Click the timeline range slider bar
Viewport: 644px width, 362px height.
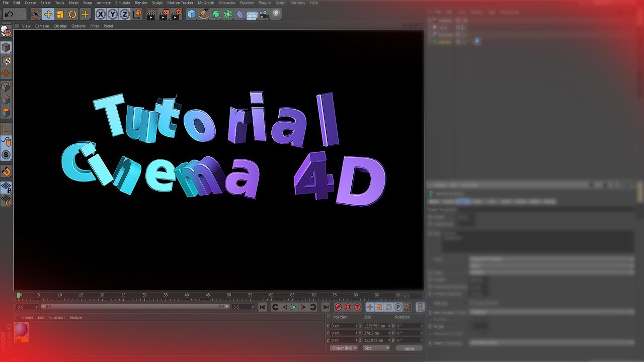point(134,307)
